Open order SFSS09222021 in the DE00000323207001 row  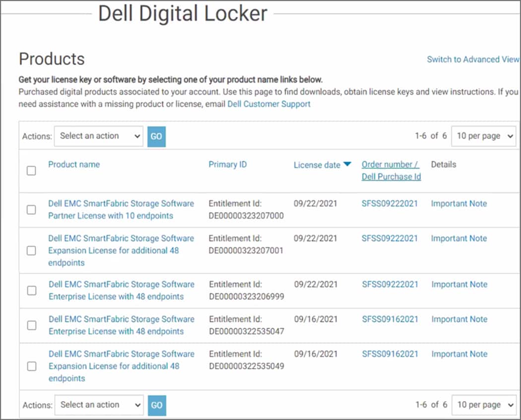(x=390, y=238)
